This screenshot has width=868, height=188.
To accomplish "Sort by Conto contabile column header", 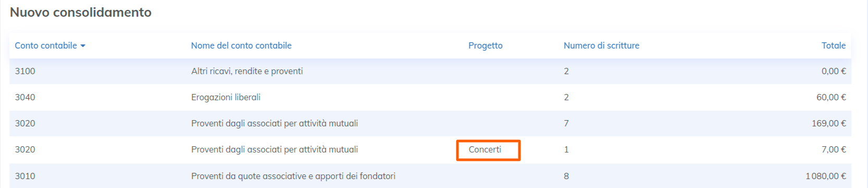I will point(46,45).
